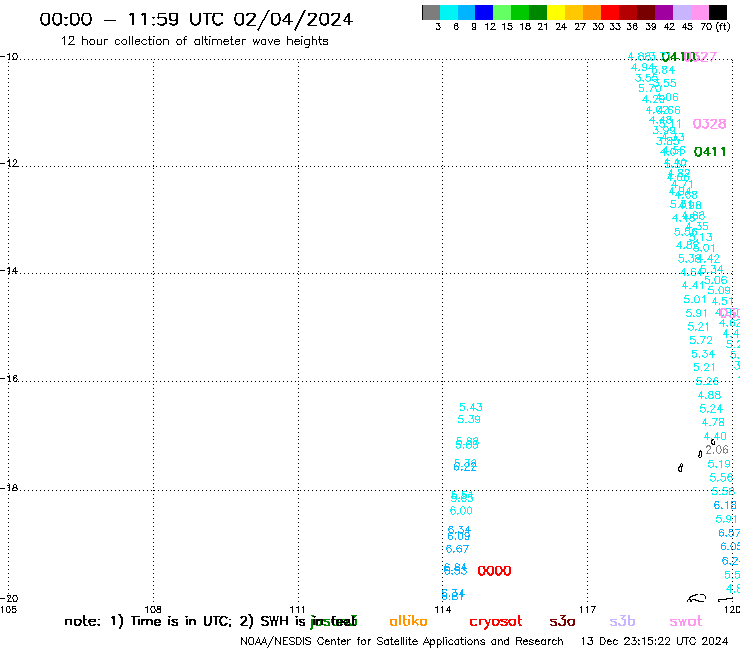
Task: Click the '13 Dec 23:15:22 UTC 2024' timestamp
Action: [x=654, y=642]
